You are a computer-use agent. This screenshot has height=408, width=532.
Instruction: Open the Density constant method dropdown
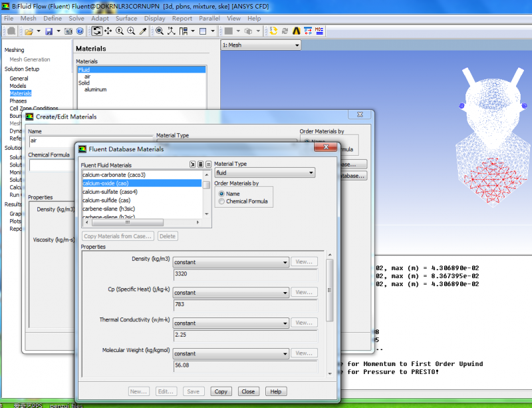pos(231,262)
